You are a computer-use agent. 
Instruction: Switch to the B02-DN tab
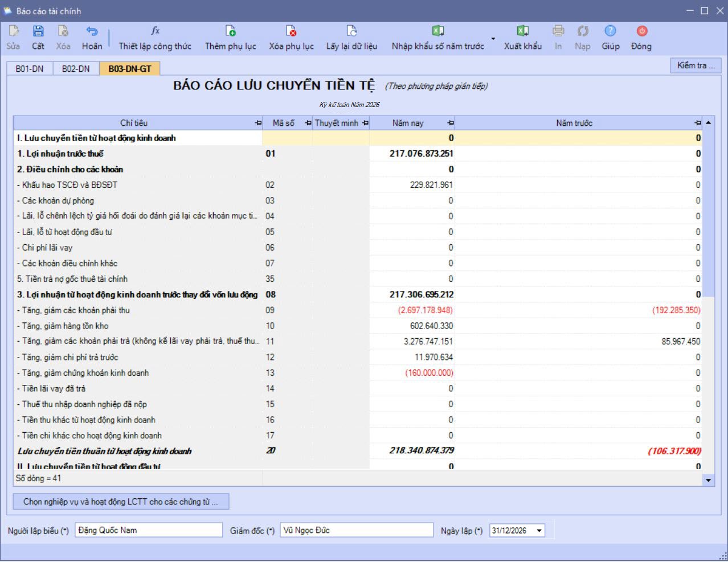76,69
